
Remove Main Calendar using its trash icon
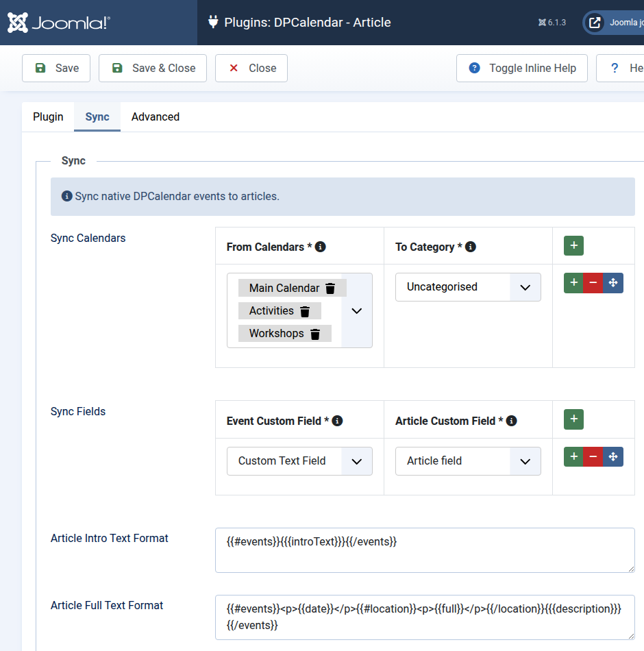(330, 288)
